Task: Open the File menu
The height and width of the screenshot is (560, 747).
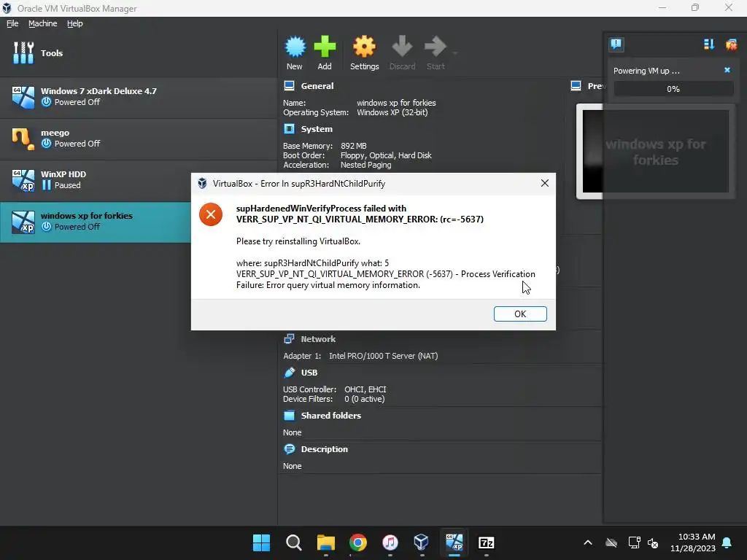Action: pos(12,23)
